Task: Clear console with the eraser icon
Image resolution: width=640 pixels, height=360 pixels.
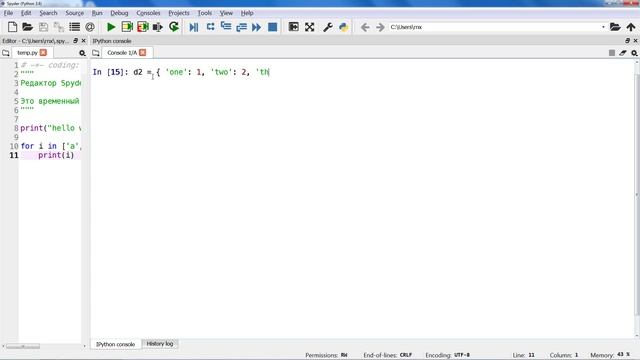Action: [x=623, y=53]
